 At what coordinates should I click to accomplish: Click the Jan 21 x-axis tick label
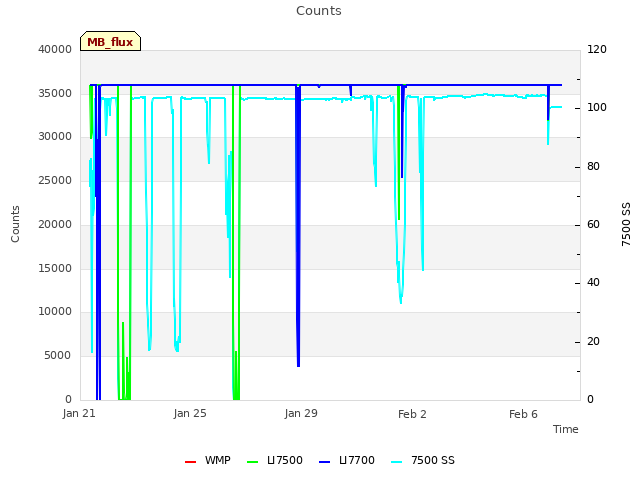tap(79, 413)
